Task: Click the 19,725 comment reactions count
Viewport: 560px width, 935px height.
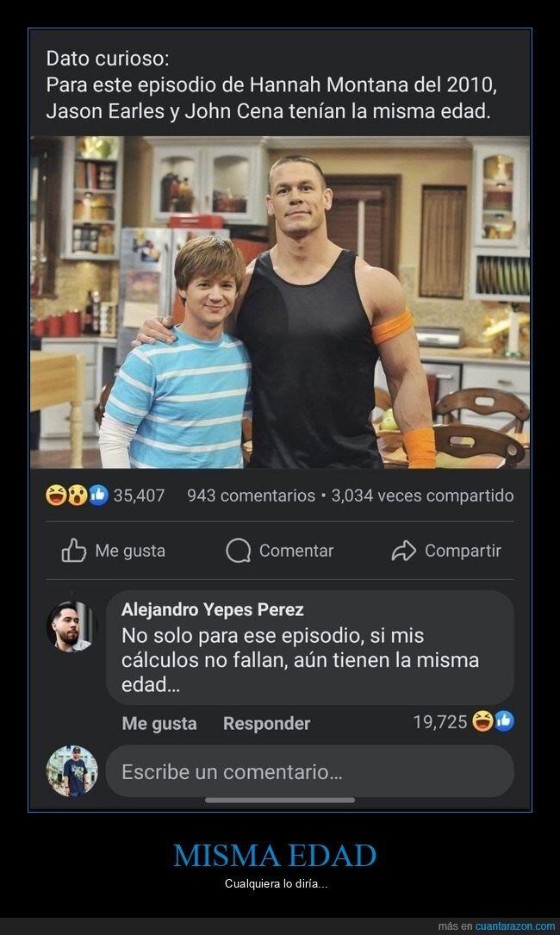Action: click(x=439, y=722)
